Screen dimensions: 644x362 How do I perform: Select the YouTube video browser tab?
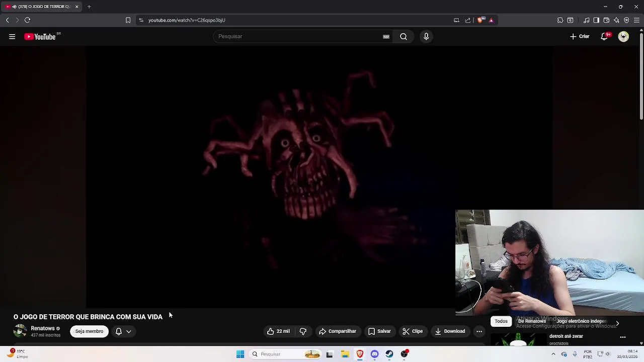click(x=41, y=7)
